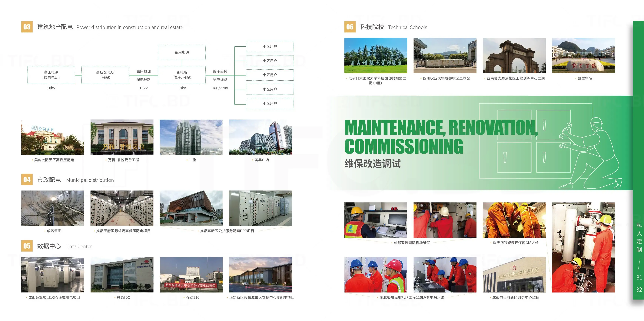The height and width of the screenshot is (321, 644).
Task: Open the 凯里学院 campus photo
Action: [x=583, y=55]
